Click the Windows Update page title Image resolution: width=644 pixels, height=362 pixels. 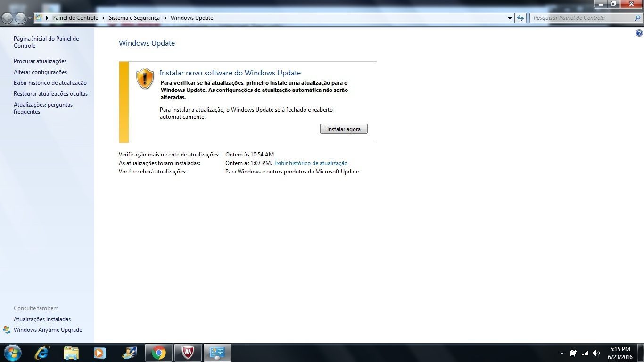(147, 43)
